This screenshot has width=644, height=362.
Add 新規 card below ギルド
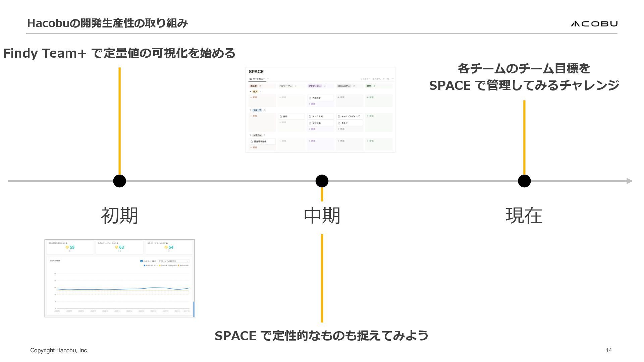tap(341, 129)
